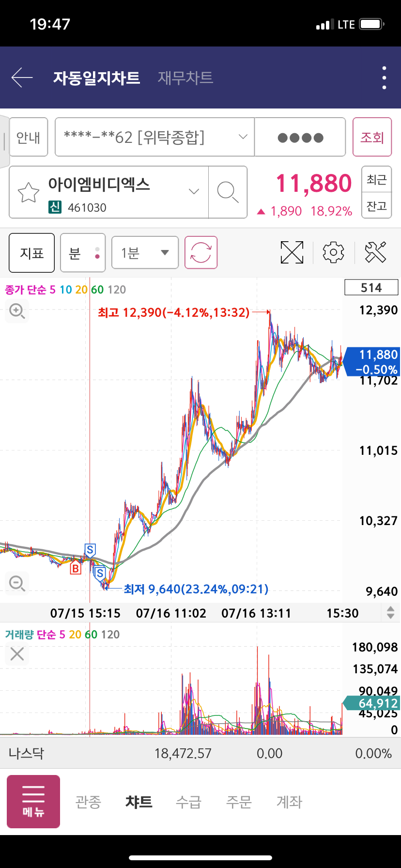Tap the 18,472.57 Nasdaq value
Image resolution: width=401 pixels, height=868 pixels.
point(183,753)
